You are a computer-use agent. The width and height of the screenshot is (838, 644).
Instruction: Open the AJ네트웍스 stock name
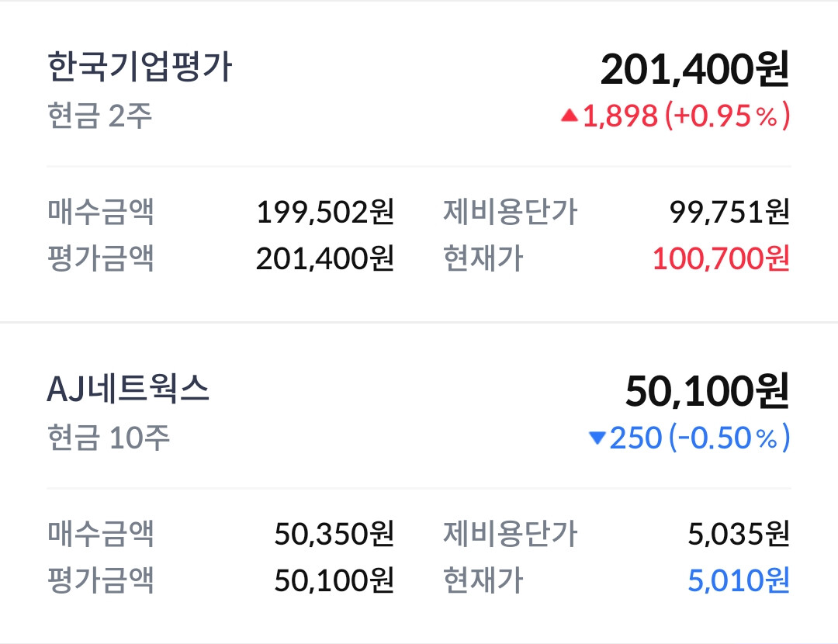128,390
